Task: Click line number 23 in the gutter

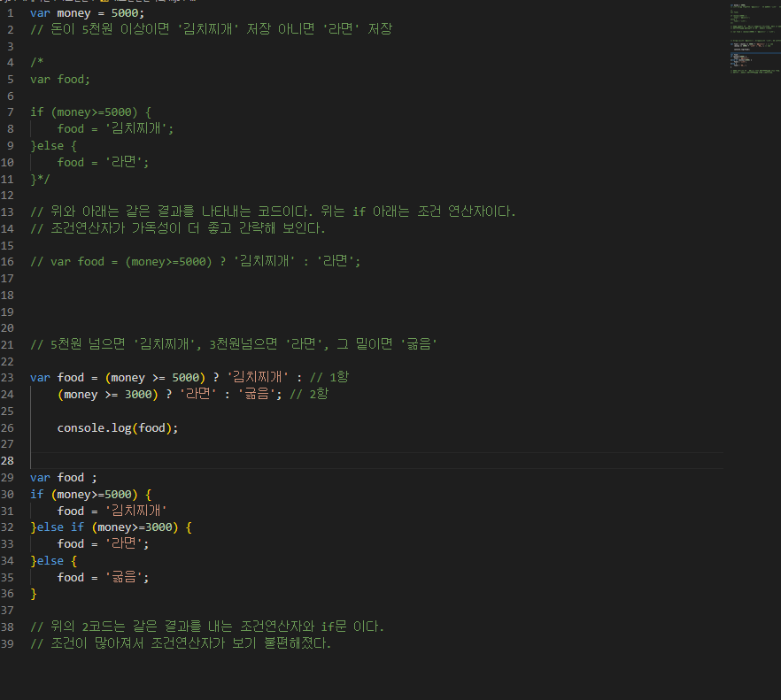Action: click(x=7, y=377)
